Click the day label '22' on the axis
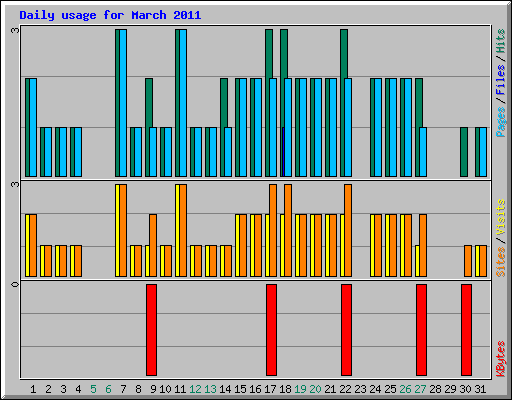 coord(345,389)
